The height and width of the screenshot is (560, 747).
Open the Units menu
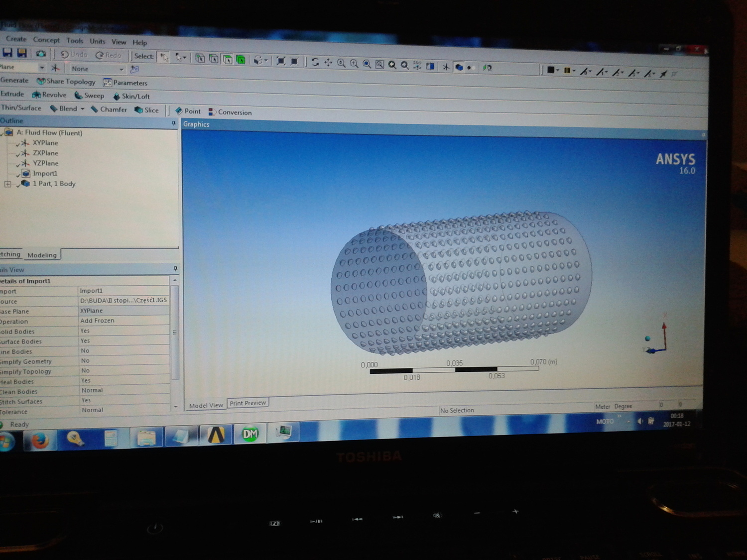[98, 41]
